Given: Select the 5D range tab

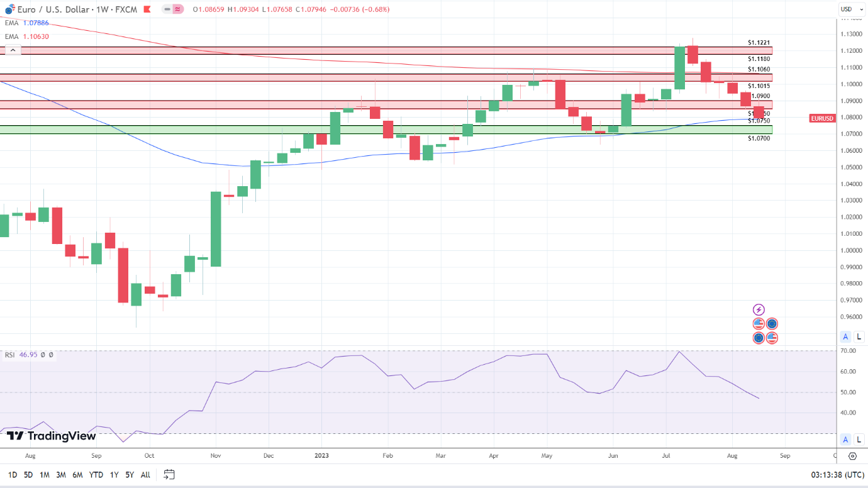Looking at the screenshot, I should click(28, 475).
